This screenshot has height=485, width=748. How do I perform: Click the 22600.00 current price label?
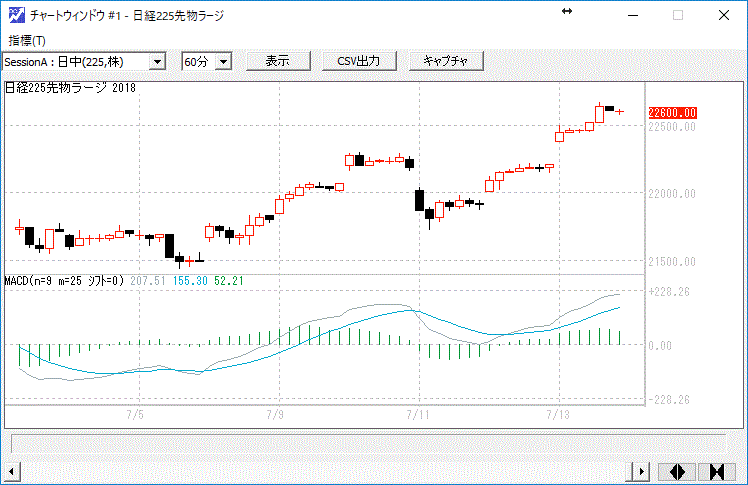point(673,113)
